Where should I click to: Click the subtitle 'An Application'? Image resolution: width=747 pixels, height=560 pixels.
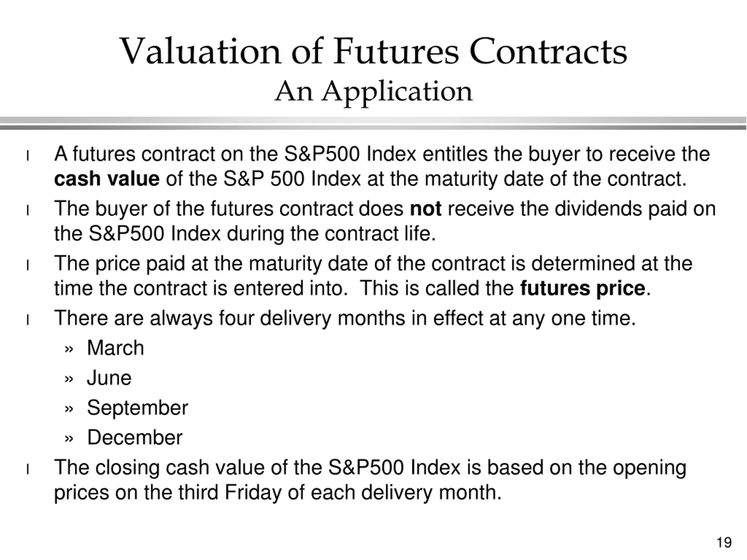[373, 92]
